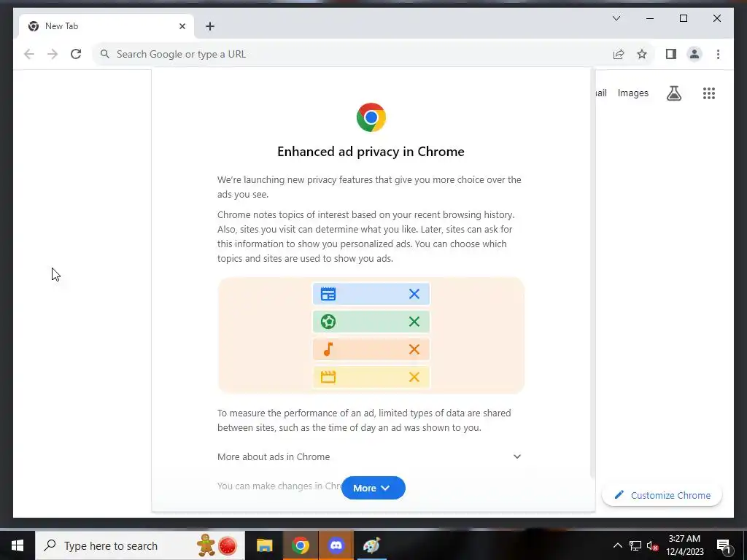Maximize the Chrome window

(683, 18)
